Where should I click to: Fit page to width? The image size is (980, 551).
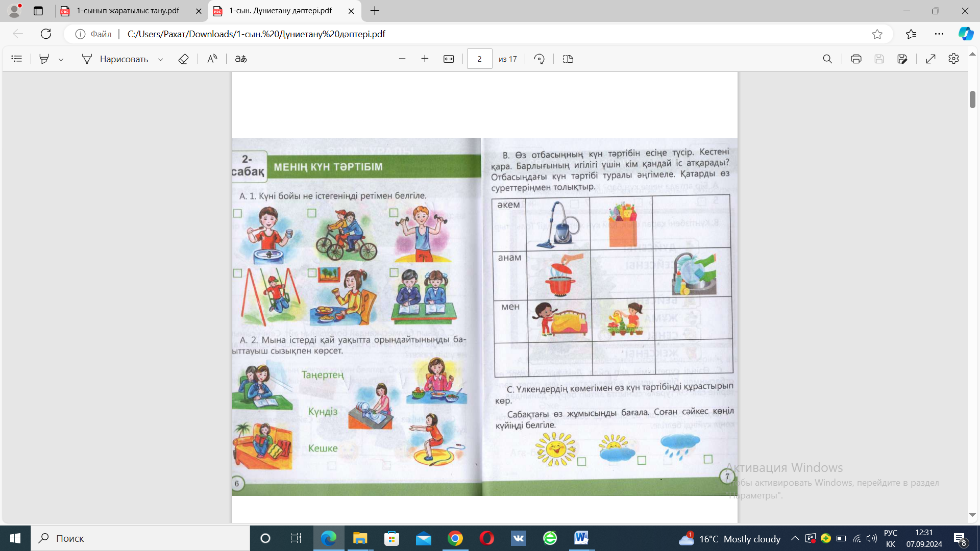pyautogui.click(x=449, y=59)
